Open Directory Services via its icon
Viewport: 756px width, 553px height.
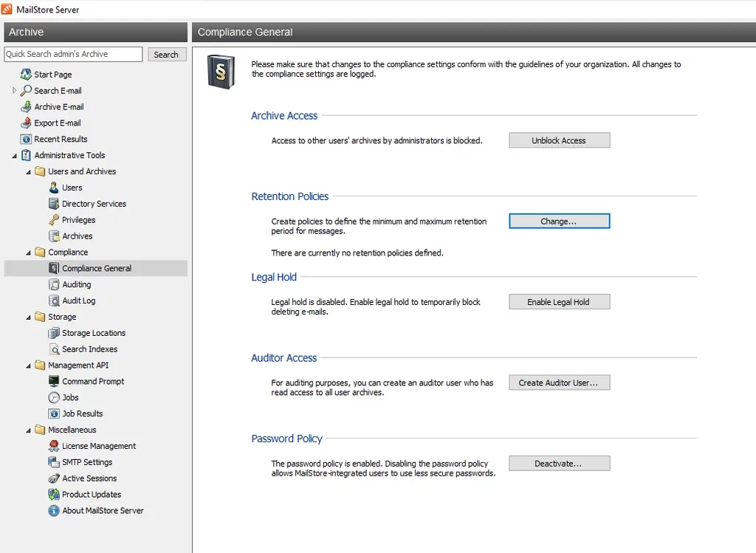pos(54,204)
